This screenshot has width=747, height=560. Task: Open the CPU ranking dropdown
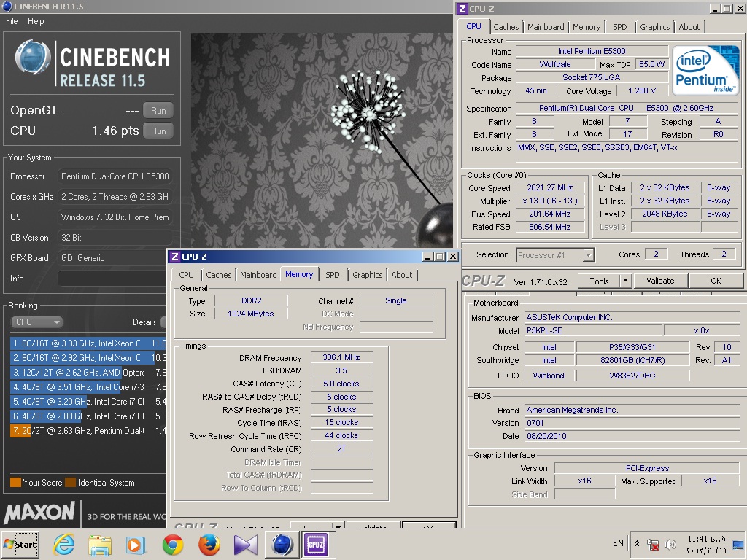click(x=36, y=322)
